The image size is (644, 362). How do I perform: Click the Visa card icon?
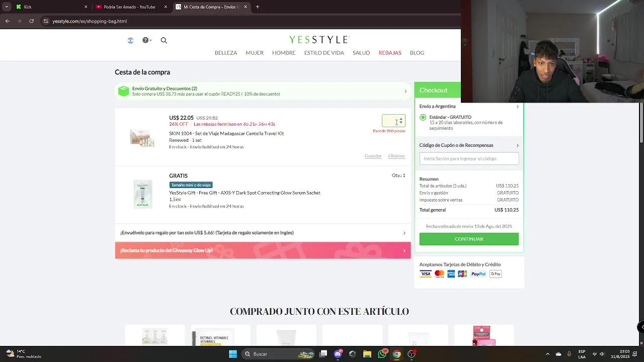[426, 274]
